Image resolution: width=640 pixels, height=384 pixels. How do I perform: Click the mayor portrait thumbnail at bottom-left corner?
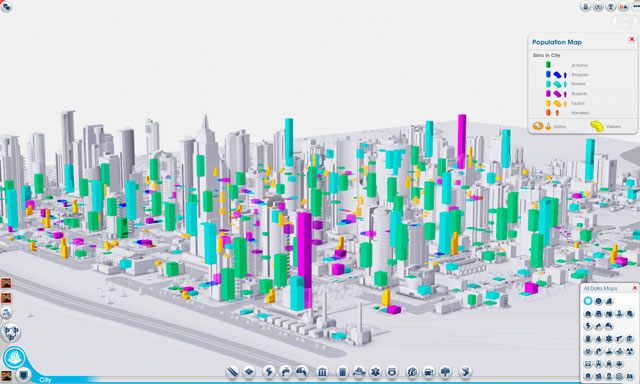coord(6,376)
